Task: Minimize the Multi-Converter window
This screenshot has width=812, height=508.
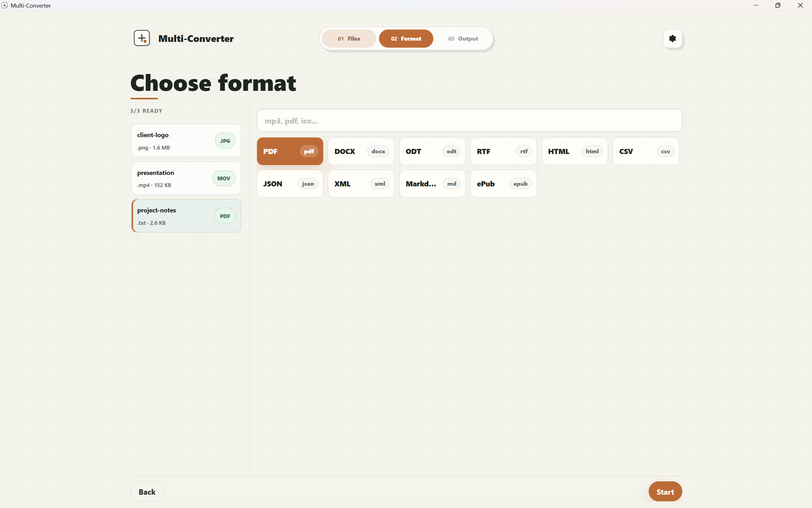Action: click(756, 5)
